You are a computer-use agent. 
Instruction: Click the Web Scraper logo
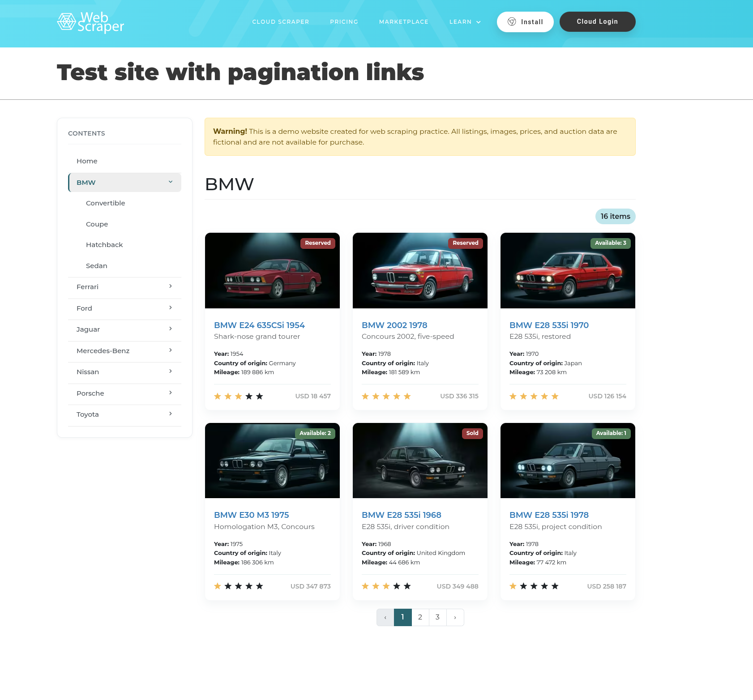click(x=90, y=22)
